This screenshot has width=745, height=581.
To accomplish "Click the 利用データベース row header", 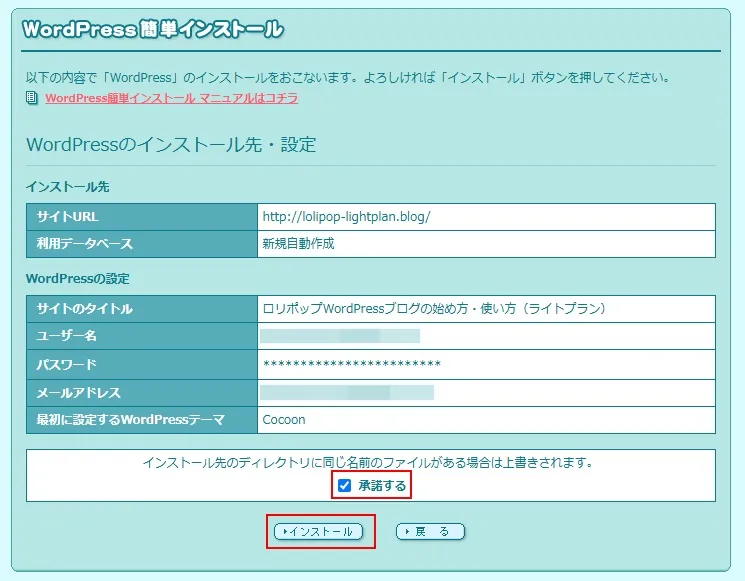I will click(x=142, y=244).
